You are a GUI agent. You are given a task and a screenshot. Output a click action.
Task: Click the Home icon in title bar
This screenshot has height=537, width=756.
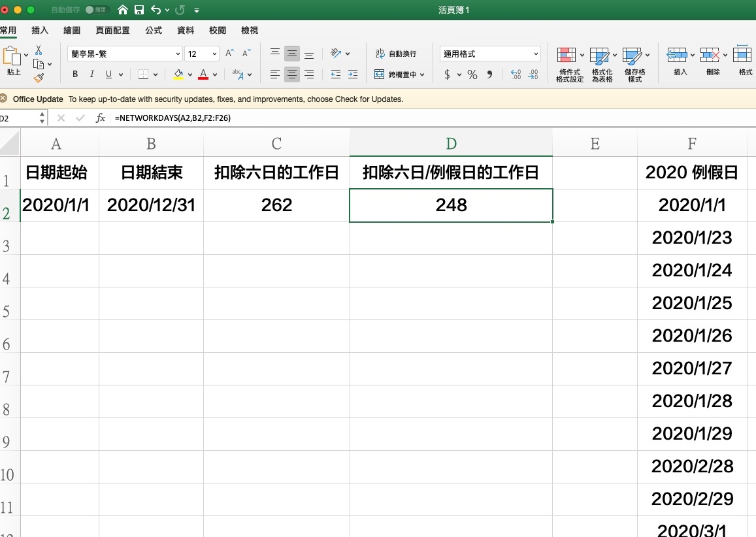[123, 10]
